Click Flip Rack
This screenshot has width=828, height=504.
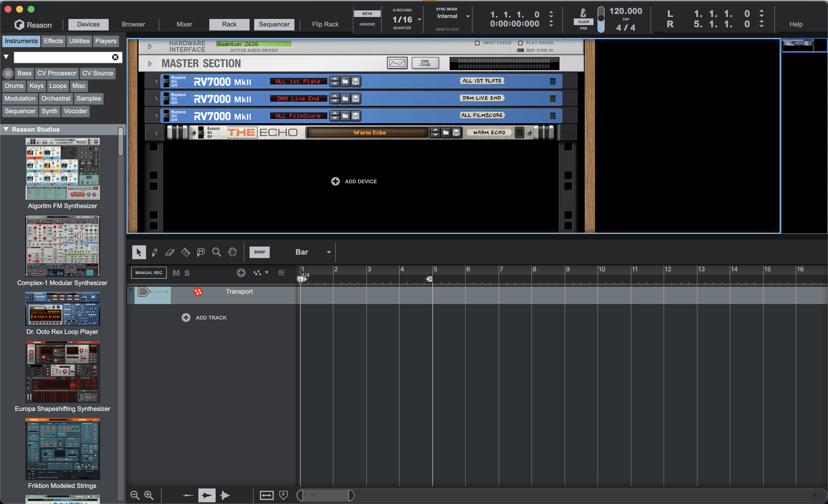325,24
